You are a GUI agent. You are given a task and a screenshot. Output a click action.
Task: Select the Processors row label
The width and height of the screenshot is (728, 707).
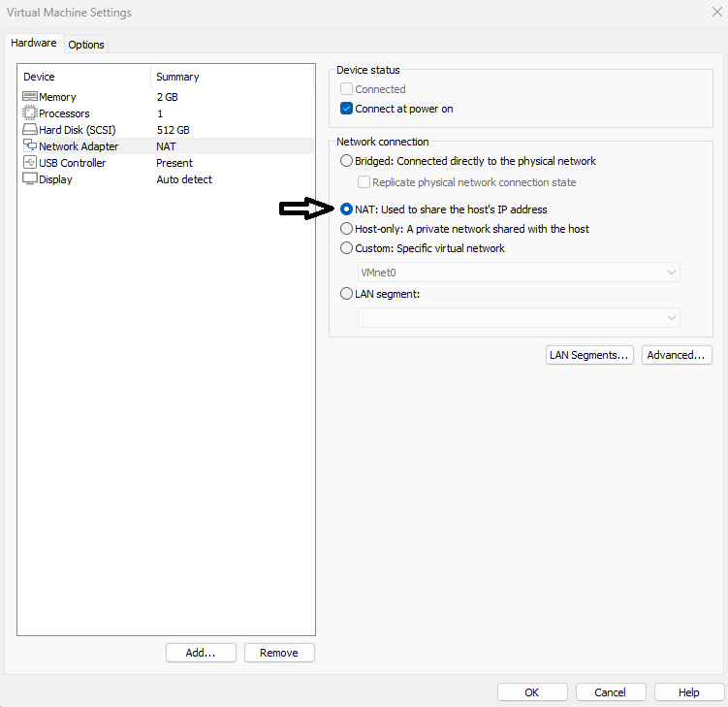pos(64,113)
